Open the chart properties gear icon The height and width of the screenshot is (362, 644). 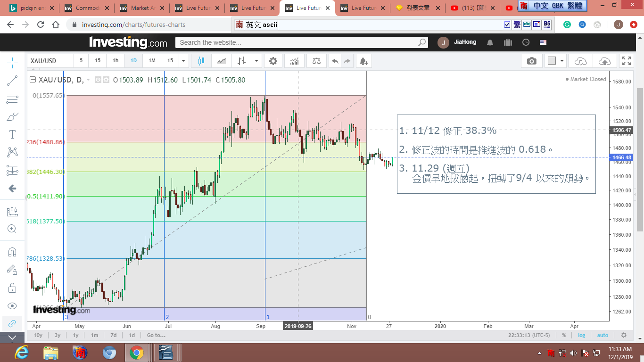[x=273, y=61]
